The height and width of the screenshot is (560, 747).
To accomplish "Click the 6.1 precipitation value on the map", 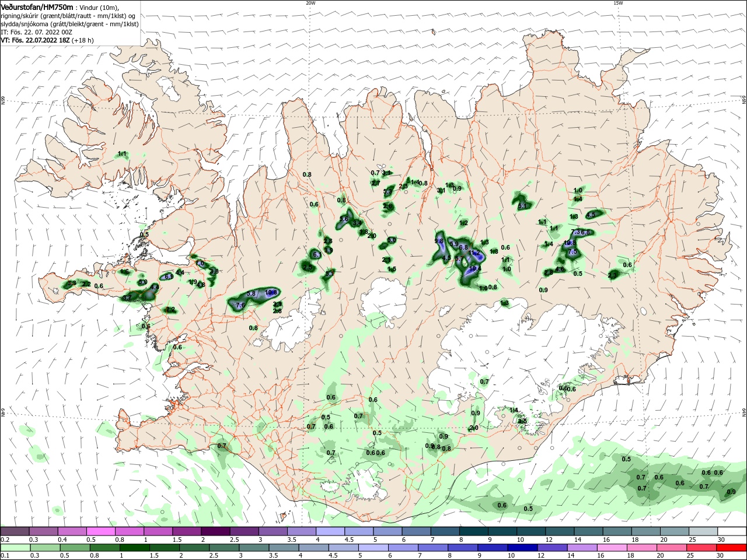I will [x=317, y=254].
